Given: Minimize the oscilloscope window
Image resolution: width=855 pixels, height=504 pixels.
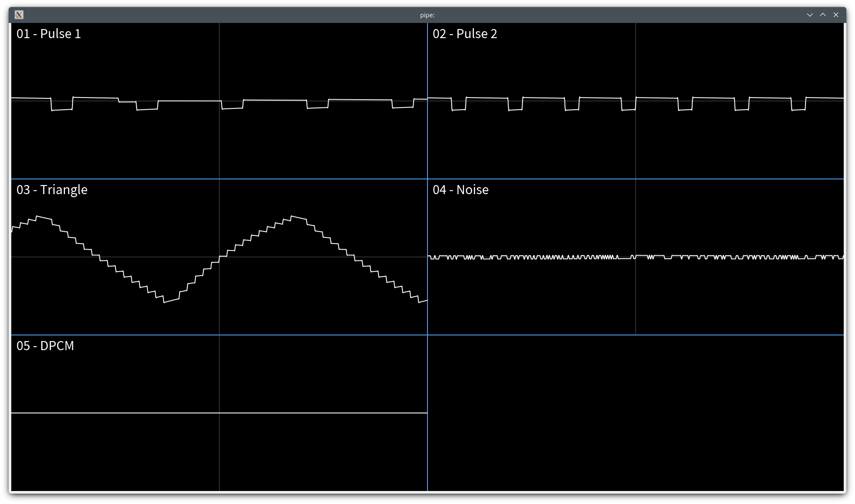Looking at the screenshot, I should point(810,15).
